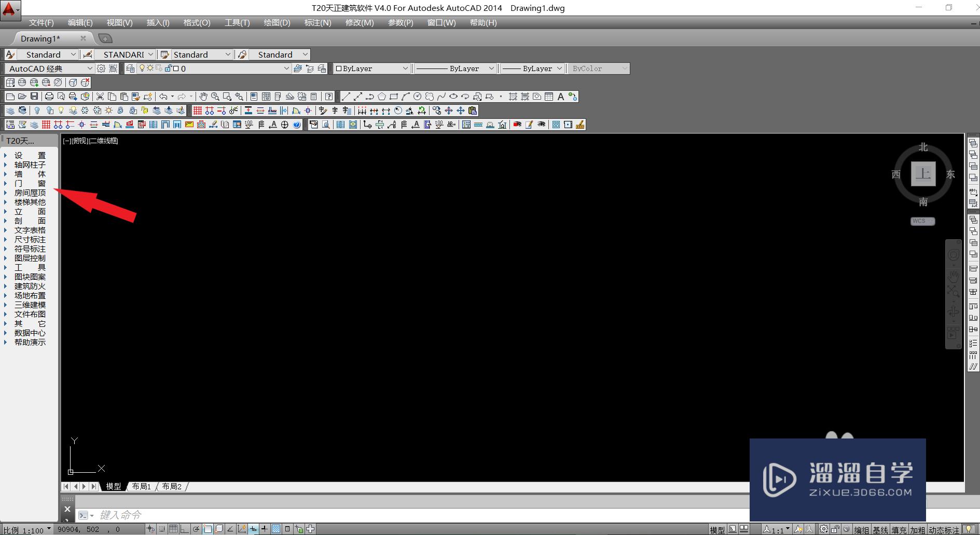Select the Line draw tool

tap(346, 97)
